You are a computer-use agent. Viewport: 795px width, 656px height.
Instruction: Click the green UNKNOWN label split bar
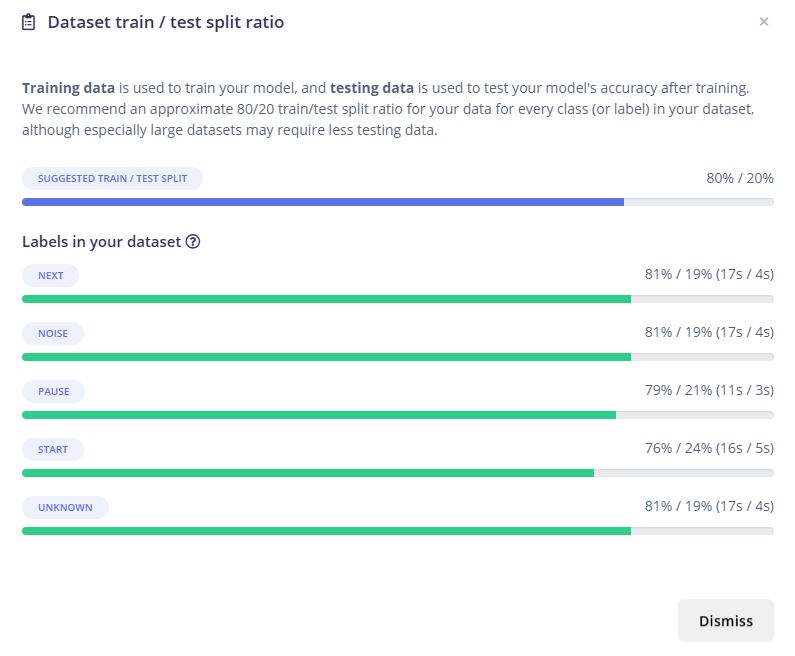pos(326,531)
